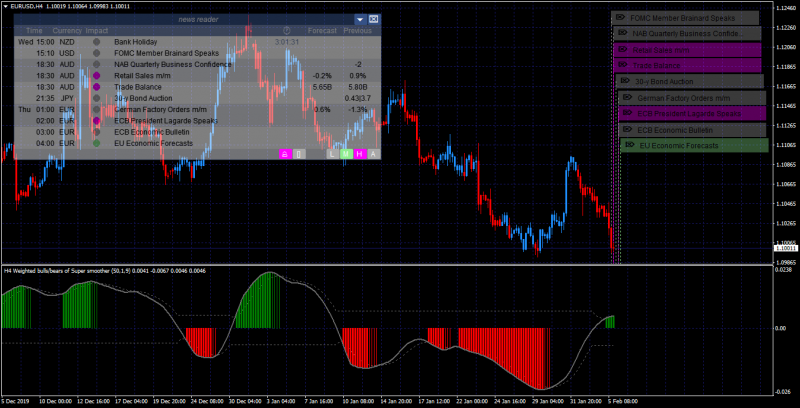Click the current price tag 1.10011 on price axis
800x408 pixels.
786,248
